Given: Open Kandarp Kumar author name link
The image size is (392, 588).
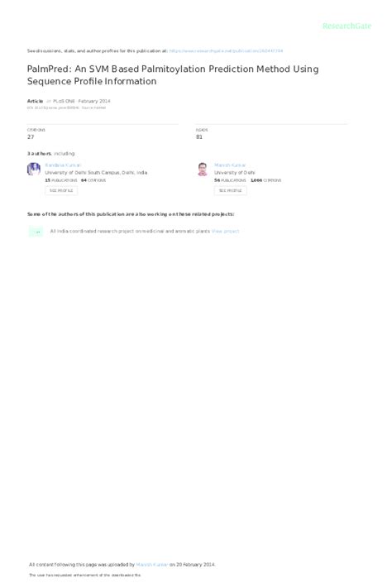Looking at the screenshot, I should pyautogui.click(x=63, y=165).
